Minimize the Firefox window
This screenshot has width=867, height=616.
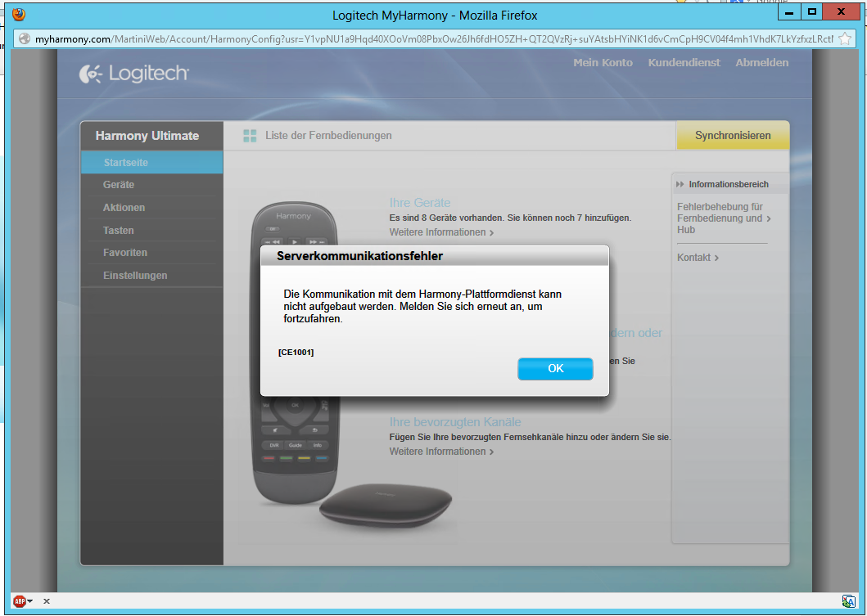(789, 12)
